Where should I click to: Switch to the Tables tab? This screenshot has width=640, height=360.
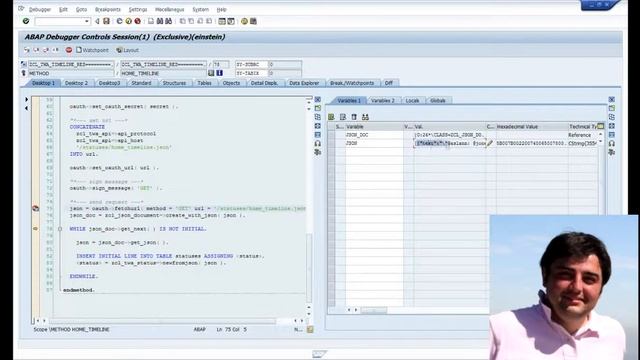[x=204, y=83]
